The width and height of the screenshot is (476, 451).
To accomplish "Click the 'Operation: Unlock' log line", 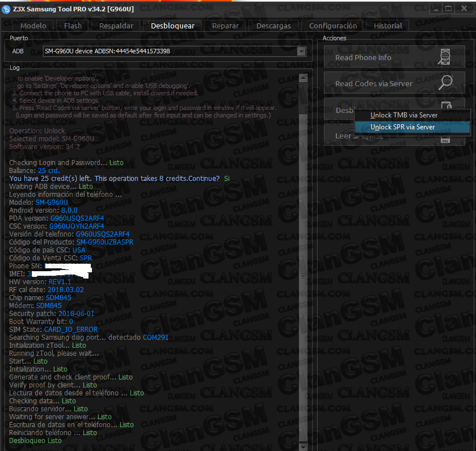I will click(x=37, y=131).
